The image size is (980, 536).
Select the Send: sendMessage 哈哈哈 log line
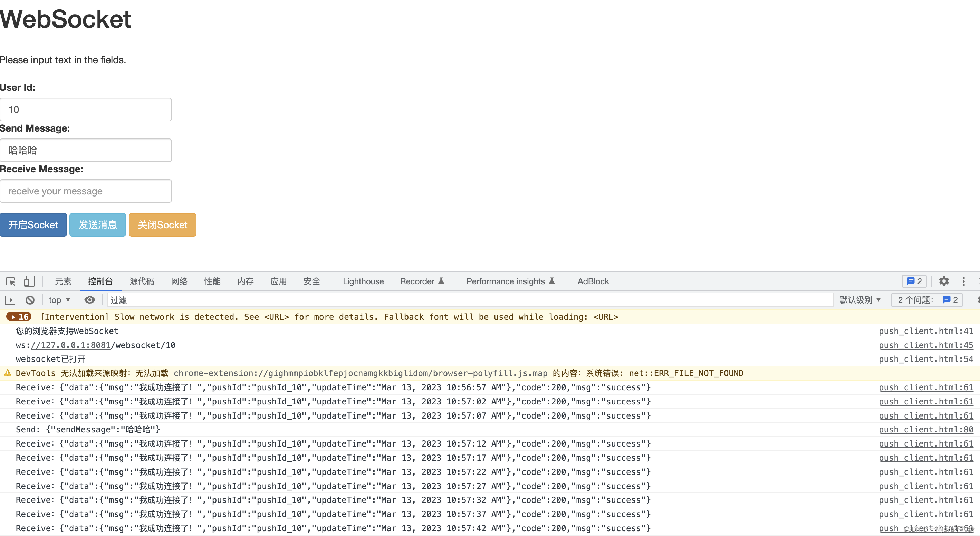coord(88,430)
